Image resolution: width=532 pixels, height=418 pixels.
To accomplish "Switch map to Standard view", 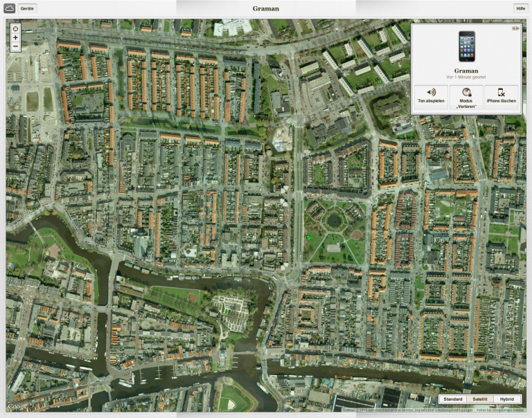I will click(452, 399).
